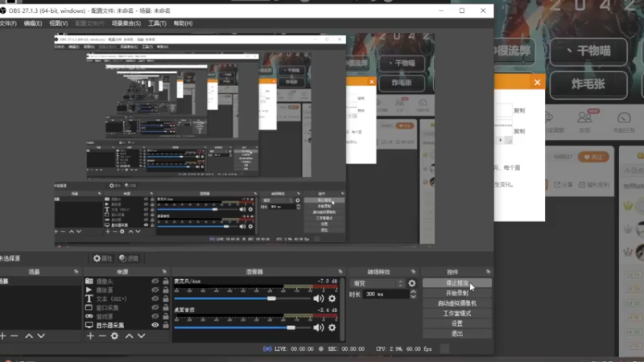The image size is (644, 362).
Task: Open the 场景集合(S) menu
Action: point(126,23)
